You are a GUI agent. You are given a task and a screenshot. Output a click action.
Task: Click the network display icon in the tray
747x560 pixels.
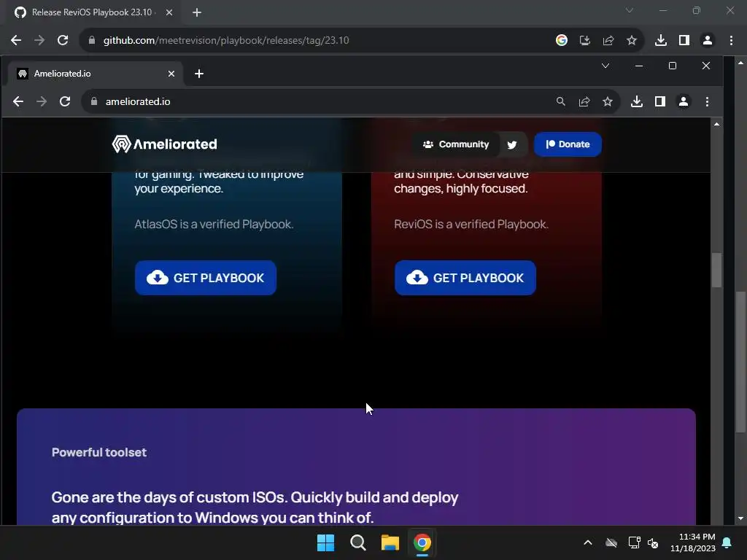click(x=634, y=542)
